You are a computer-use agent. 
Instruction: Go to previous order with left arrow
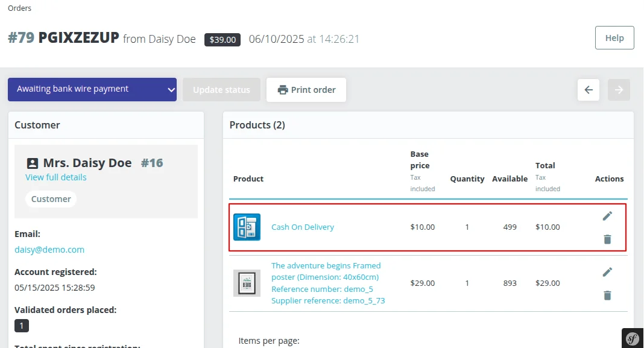click(588, 89)
